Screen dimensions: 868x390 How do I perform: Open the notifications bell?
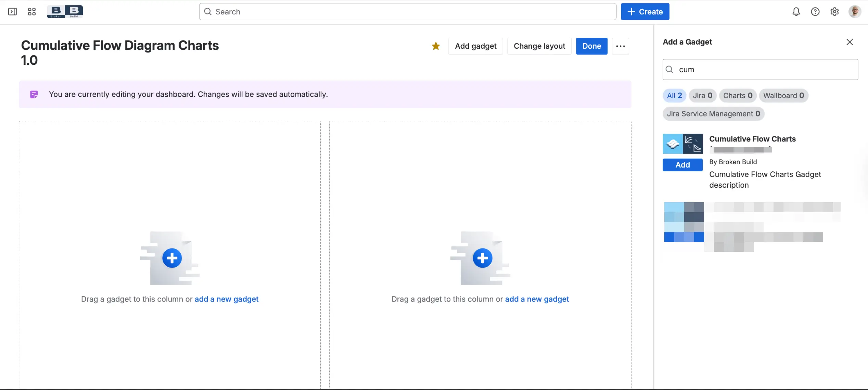click(796, 12)
